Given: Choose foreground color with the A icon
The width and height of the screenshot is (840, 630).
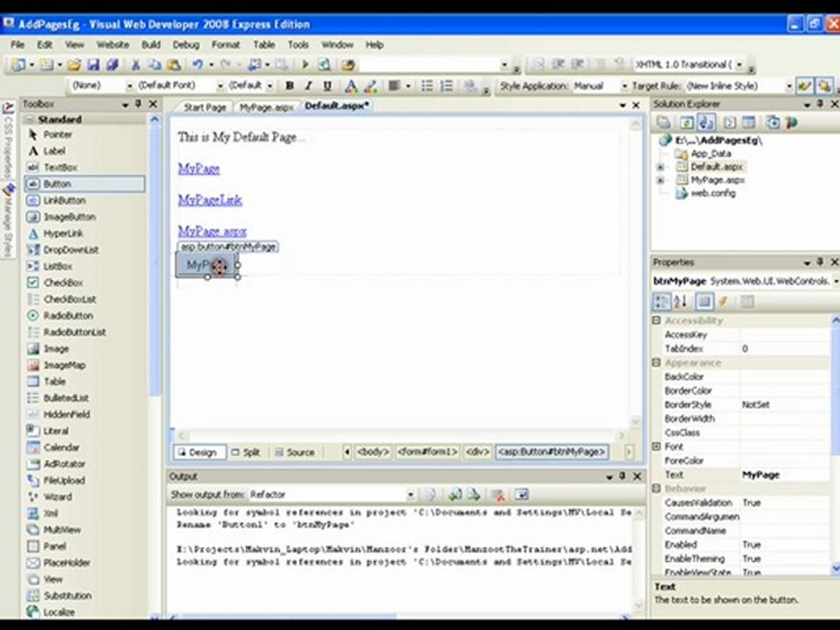Looking at the screenshot, I should (x=350, y=86).
